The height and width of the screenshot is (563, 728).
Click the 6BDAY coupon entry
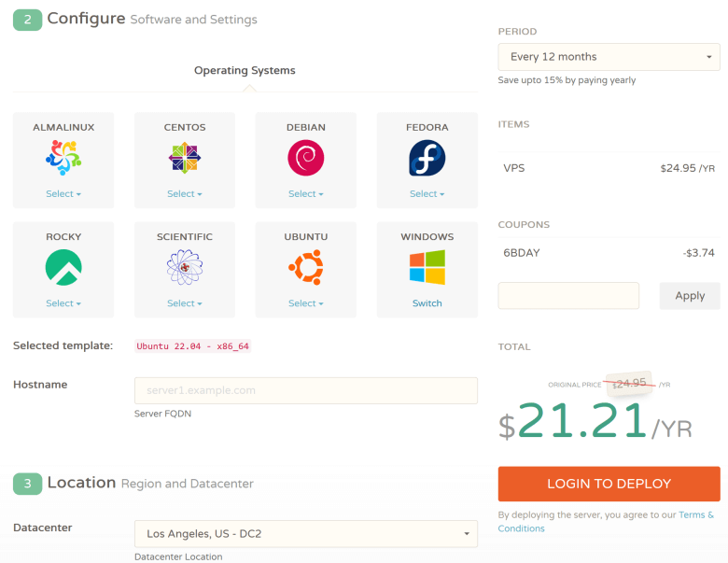click(x=522, y=253)
